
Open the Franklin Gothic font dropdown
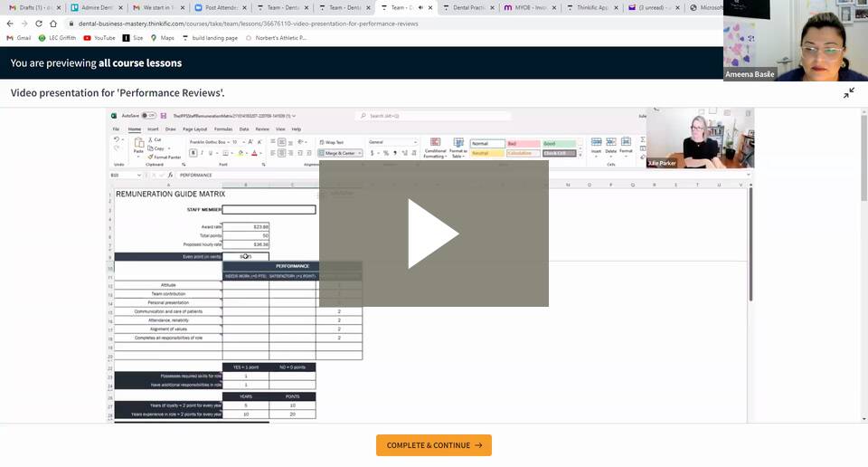(228, 142)
